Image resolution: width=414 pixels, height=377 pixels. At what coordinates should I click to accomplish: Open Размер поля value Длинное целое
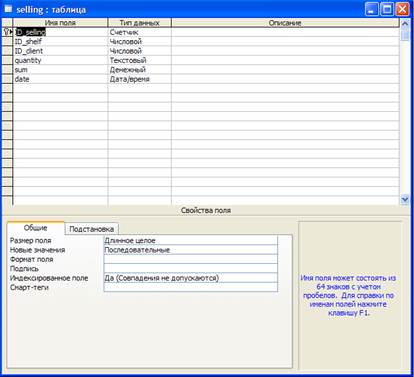coord(191,240)
